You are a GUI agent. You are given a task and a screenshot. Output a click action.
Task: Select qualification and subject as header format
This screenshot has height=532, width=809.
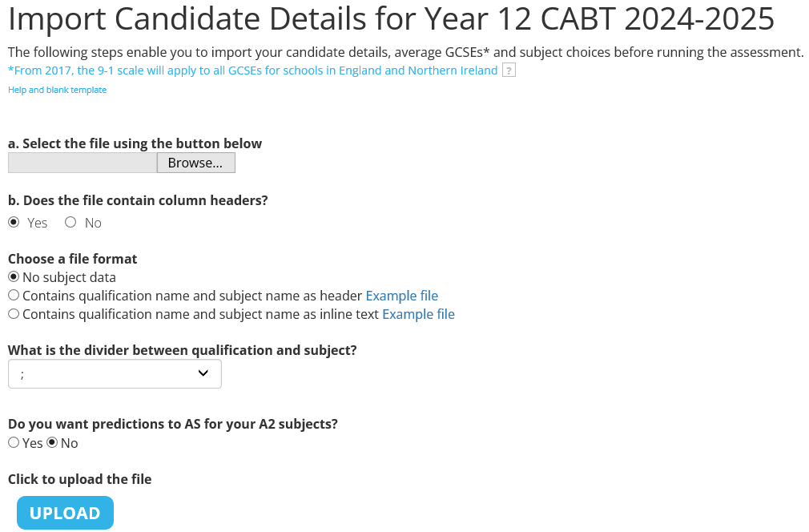14,295
